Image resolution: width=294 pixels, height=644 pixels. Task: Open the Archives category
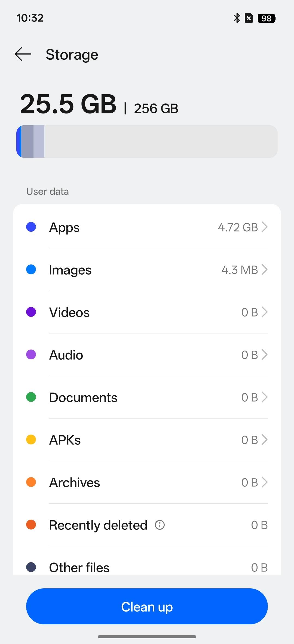pos(147,482)
